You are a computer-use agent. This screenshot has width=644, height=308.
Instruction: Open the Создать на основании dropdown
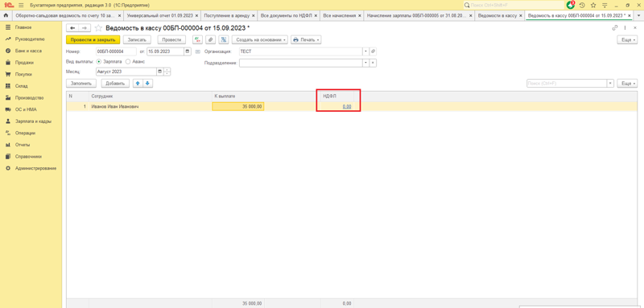pyautogui.click(x=259, y=39)
